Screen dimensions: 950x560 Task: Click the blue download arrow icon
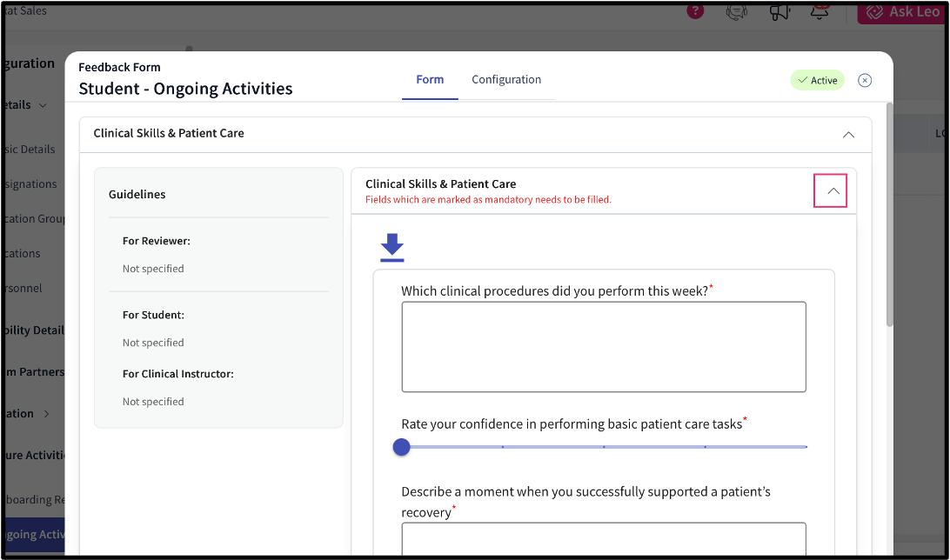pyautogui.click(x=391, y=247)
